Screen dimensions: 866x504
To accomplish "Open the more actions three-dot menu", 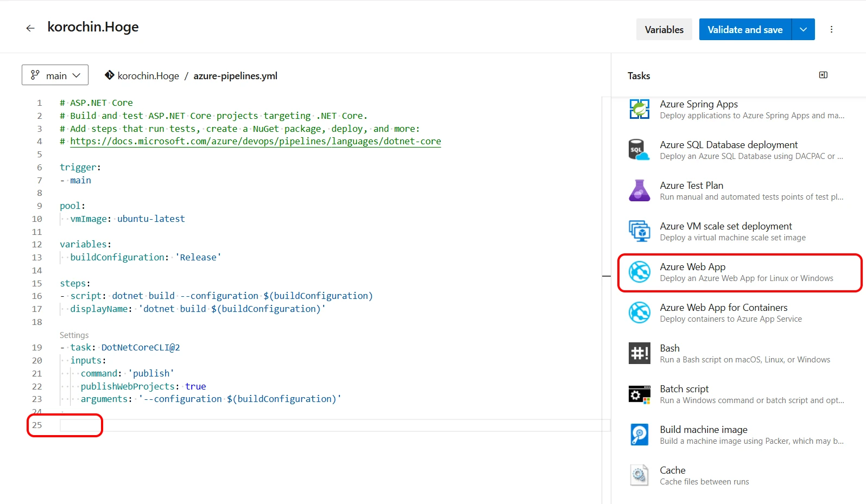I will point(831,30).
